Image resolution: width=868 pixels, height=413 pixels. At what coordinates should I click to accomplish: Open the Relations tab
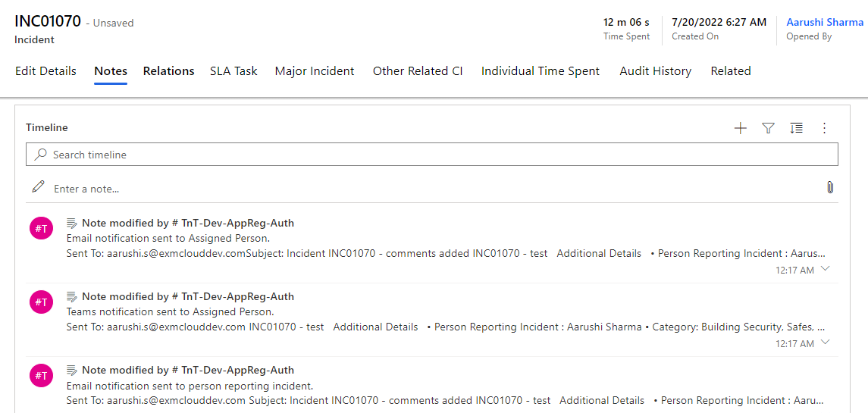(x=169, y=71)
